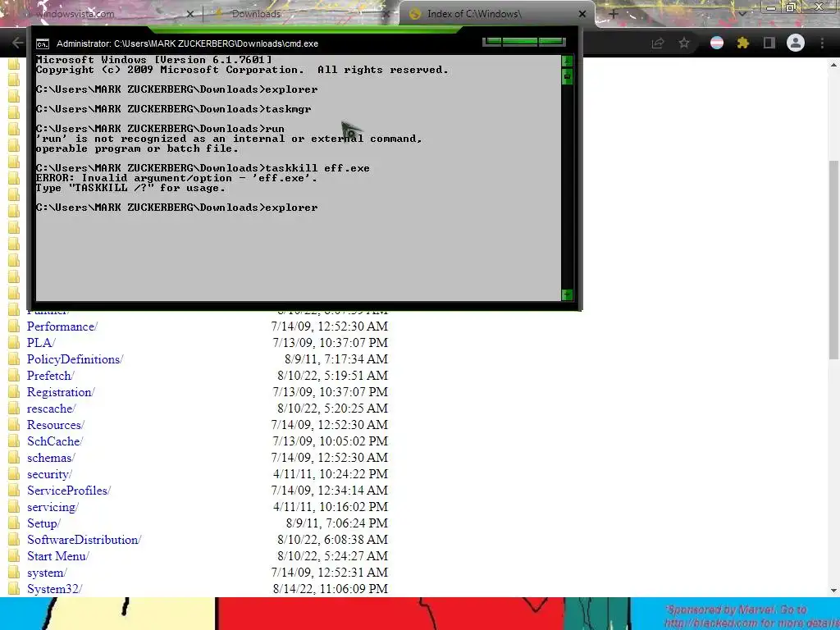Click the folder icon beside Prefetch/

pyautogui.click(x=14, y=376)
